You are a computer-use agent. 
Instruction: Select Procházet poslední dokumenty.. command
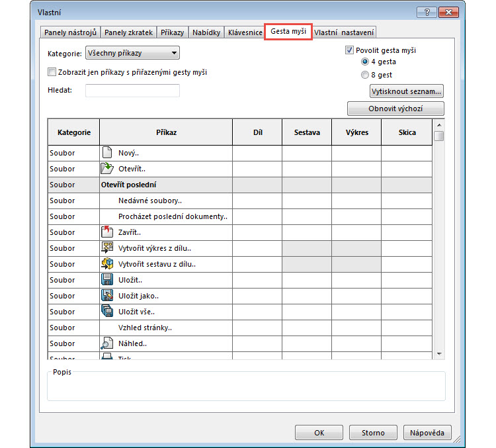pyautogui.click(x=173, y=216)
